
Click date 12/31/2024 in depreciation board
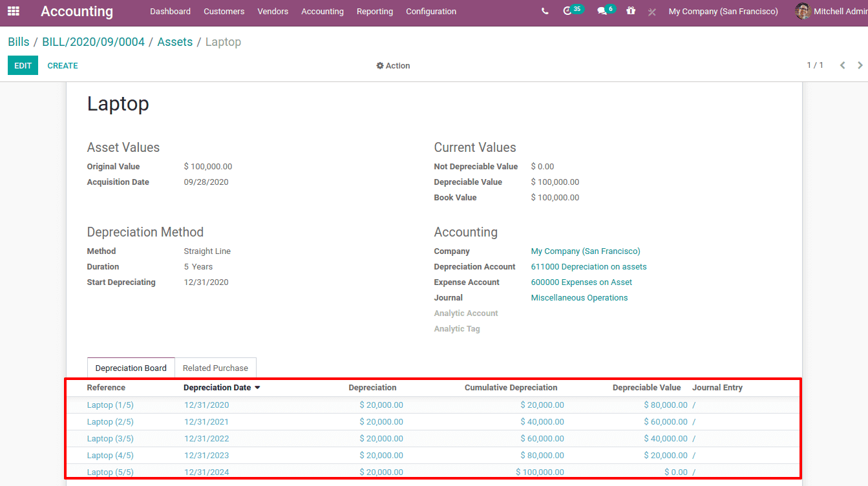tap(206, 472)
